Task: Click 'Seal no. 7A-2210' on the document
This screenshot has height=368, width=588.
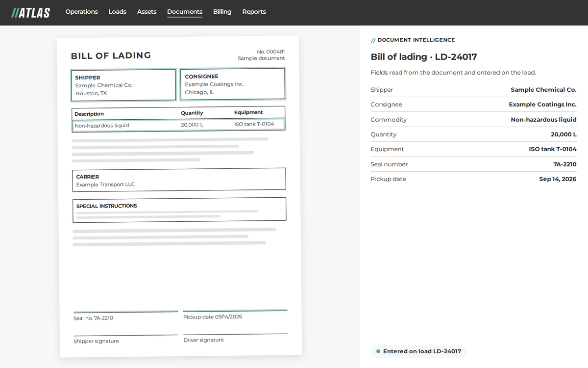Action: point(93,318)
